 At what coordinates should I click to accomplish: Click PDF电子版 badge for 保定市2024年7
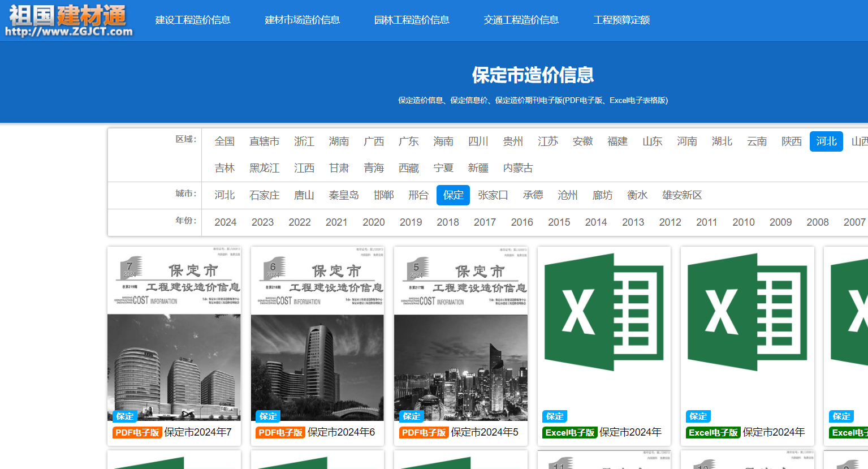tap(137, 433)
